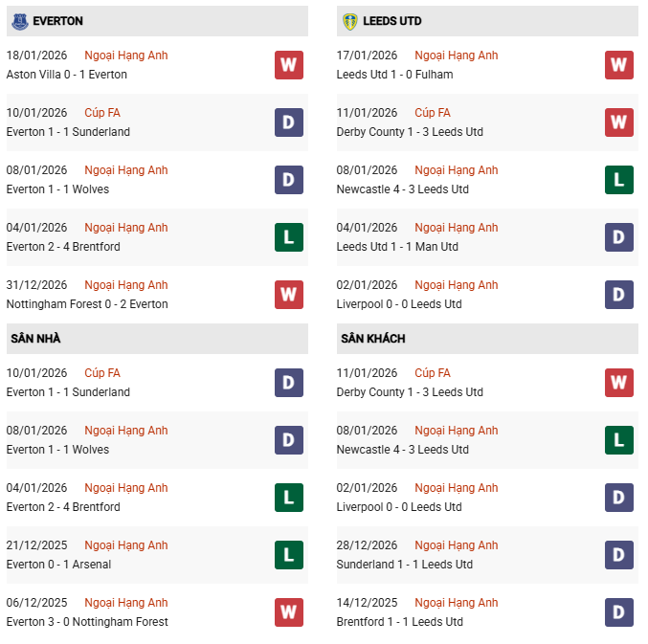Click the Everton club crest icon

(x=18, y=21)
